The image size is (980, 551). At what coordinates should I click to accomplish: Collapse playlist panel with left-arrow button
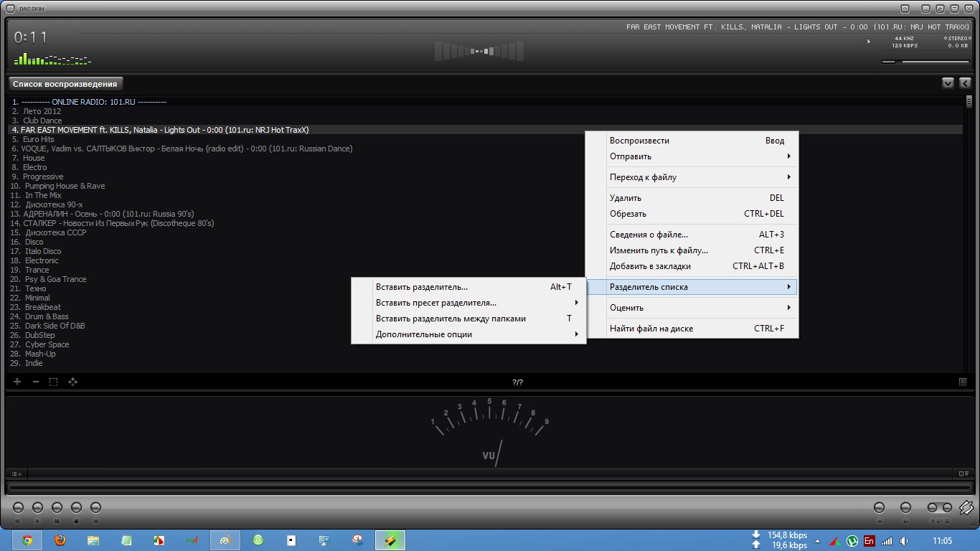point(965,83)
